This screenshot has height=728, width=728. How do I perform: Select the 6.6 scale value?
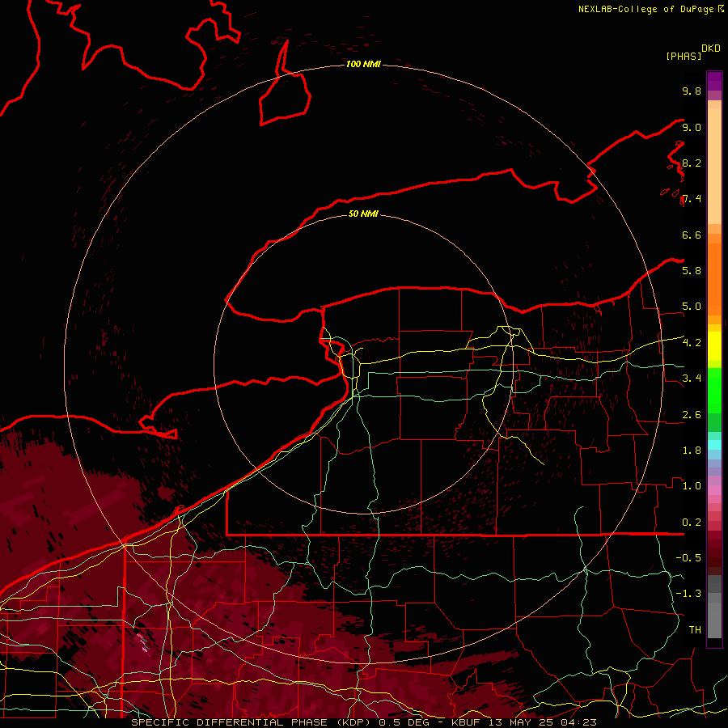(x=692, y=235)
